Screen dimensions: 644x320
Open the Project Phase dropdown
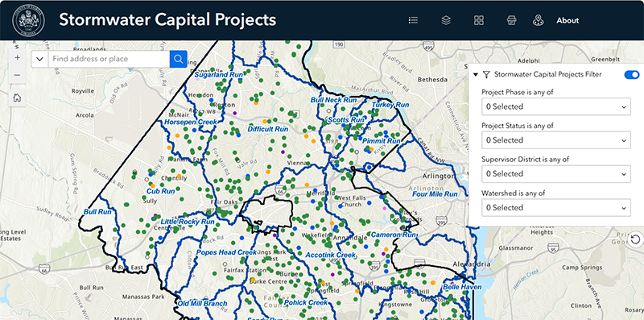556,106
